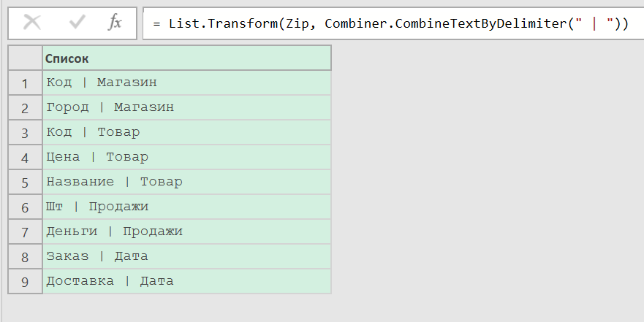Click the cancel formula X icon
The height and width of the screenshot is (322, 644).
pos(32,23)
